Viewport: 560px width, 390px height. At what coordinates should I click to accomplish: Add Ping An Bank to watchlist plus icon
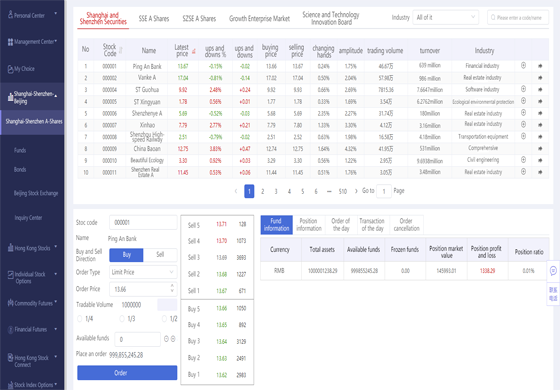pyautogui.click(x=523, y=65)
